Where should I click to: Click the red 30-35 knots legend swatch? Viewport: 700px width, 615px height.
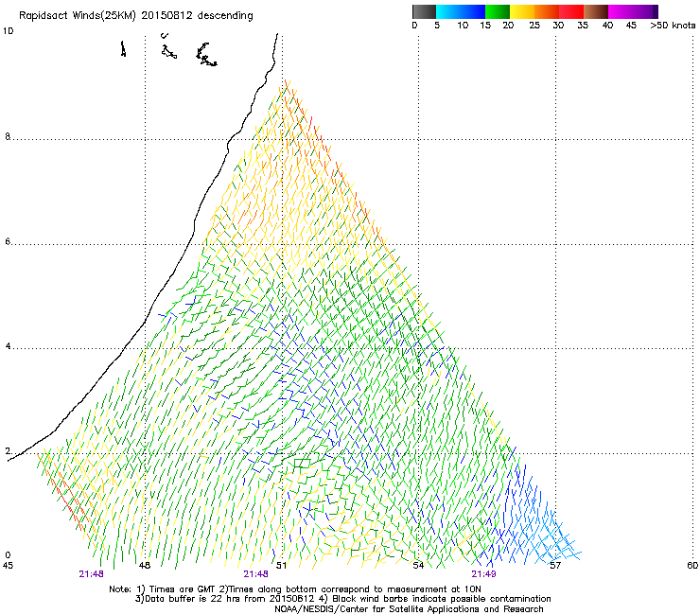571,11
